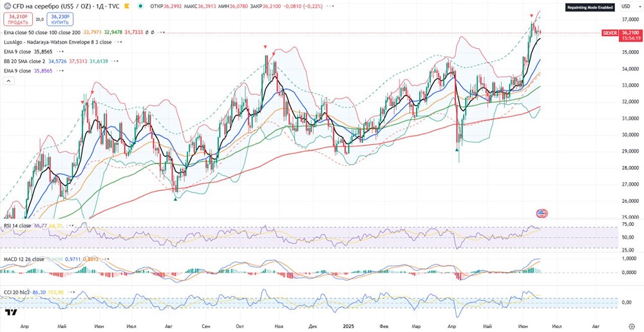The image size is (644, 332).
Task: Open more options for BB 20 SMA
Action: tap(115, 61)
